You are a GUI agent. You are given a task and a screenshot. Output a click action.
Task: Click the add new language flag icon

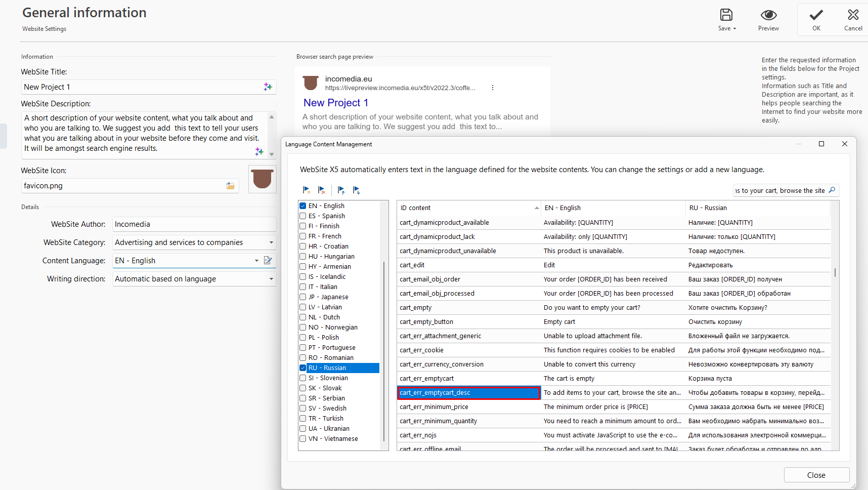coord(307,190)
